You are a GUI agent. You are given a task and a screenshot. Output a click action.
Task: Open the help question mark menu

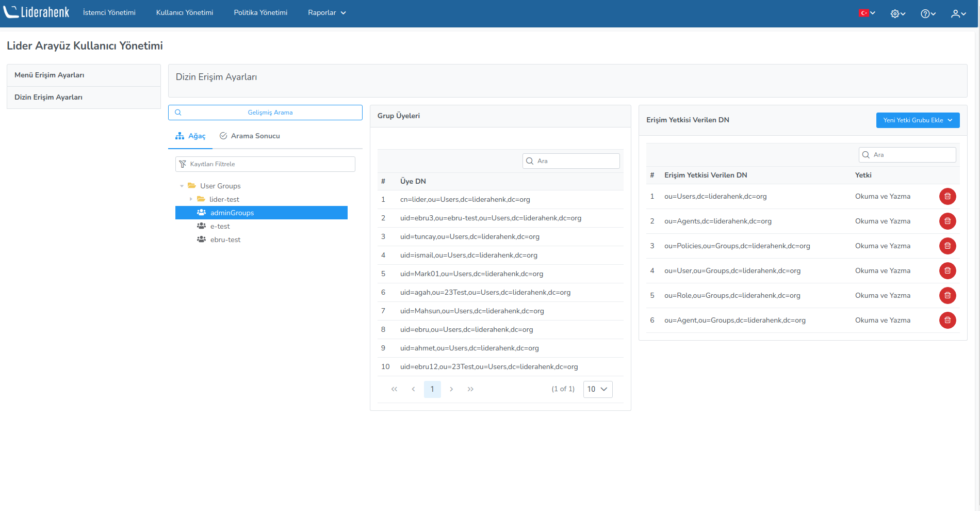928,13
